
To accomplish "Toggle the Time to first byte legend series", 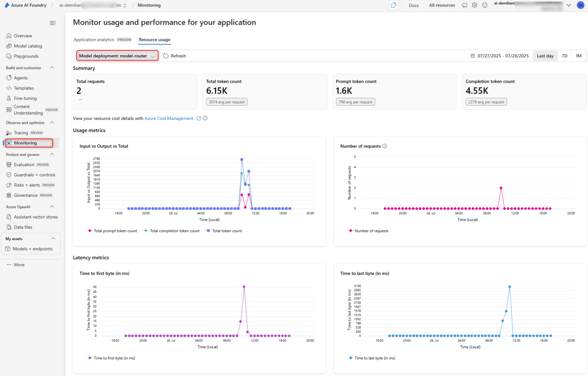I will [111, 358].
